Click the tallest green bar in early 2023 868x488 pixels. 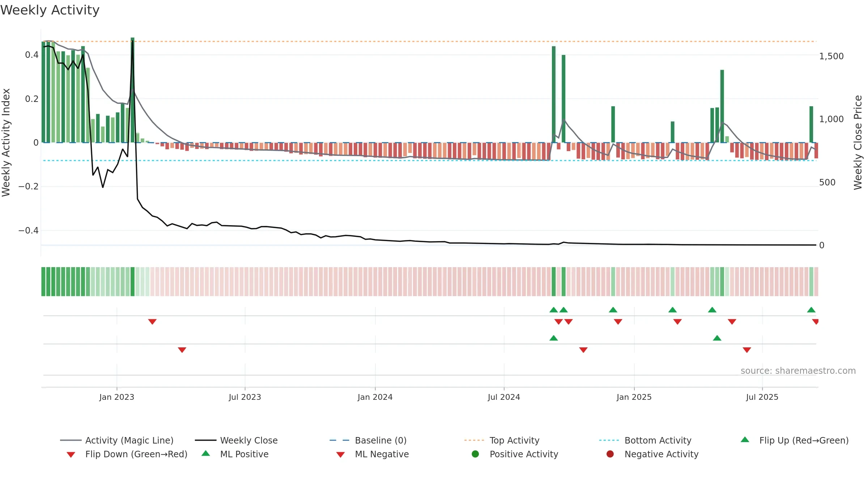coord(132,90)
